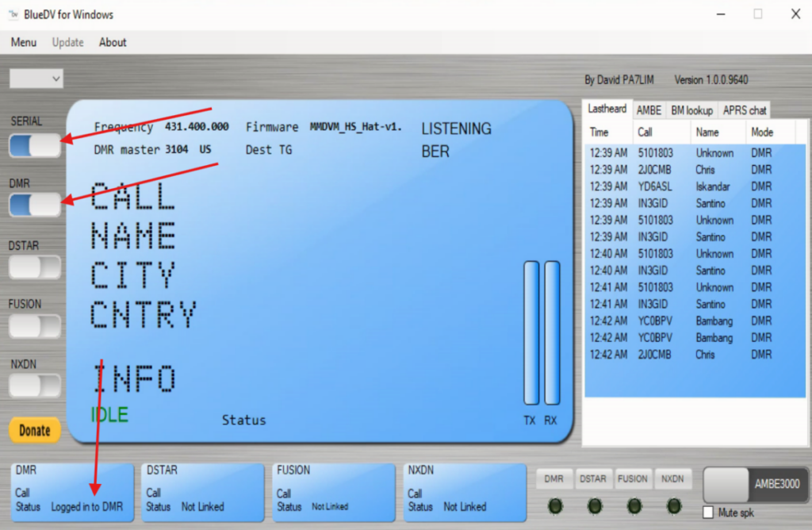Click the yellow Donate button

coord(35,430)
